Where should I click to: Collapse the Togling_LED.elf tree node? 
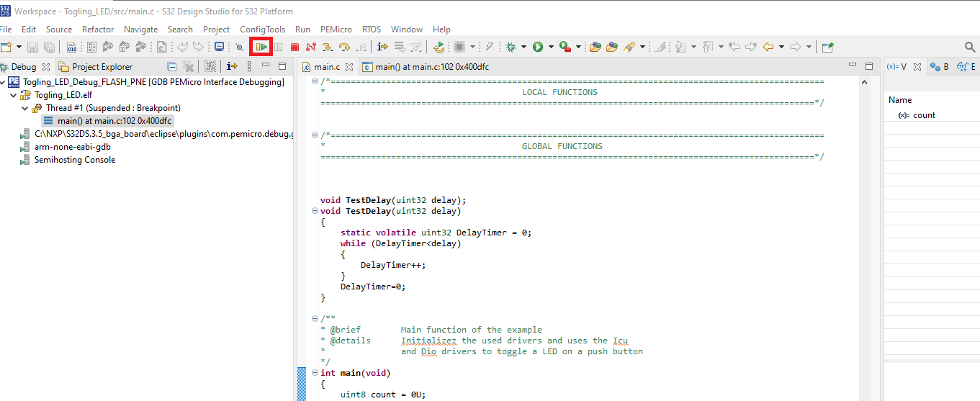(14, 95)
